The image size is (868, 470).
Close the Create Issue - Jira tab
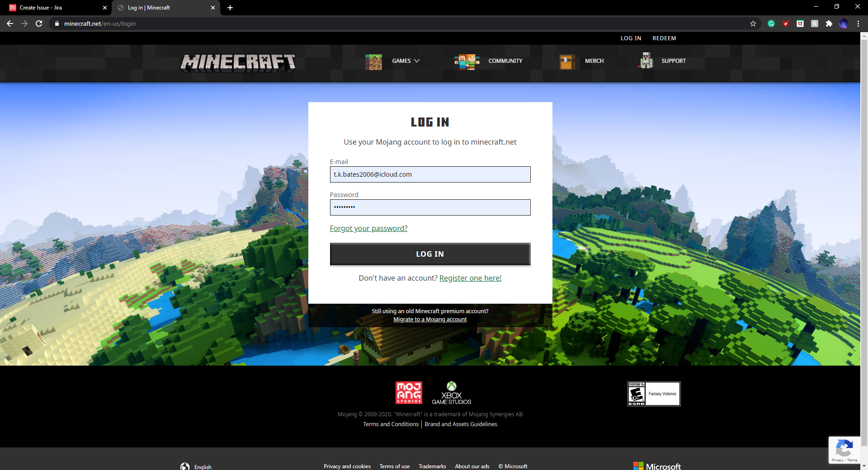105,8
